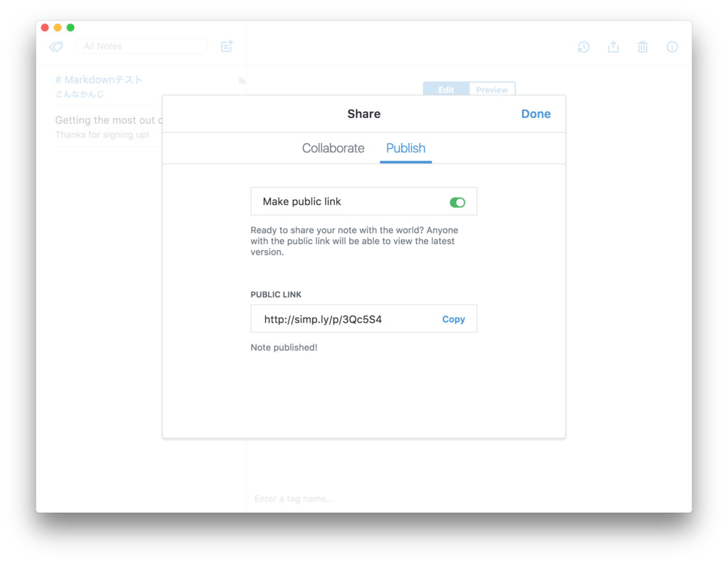Close share dialog with Done
Image resolution: width=728 pixels, height=564 pixels.
536,114
